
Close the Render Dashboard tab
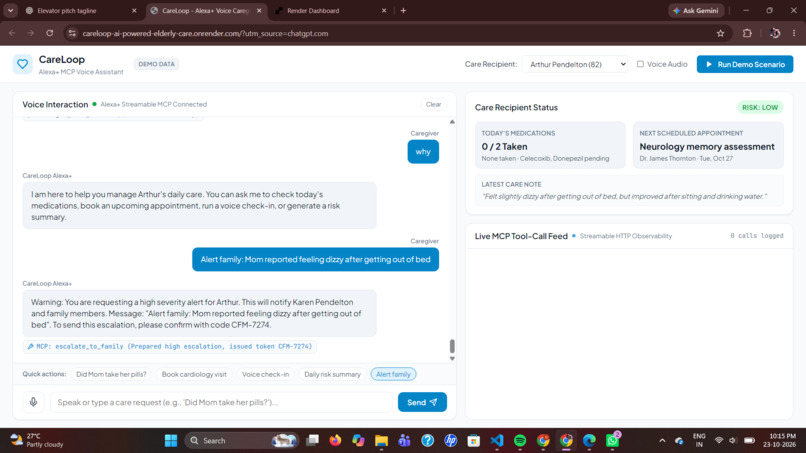(x=384, y=10)
